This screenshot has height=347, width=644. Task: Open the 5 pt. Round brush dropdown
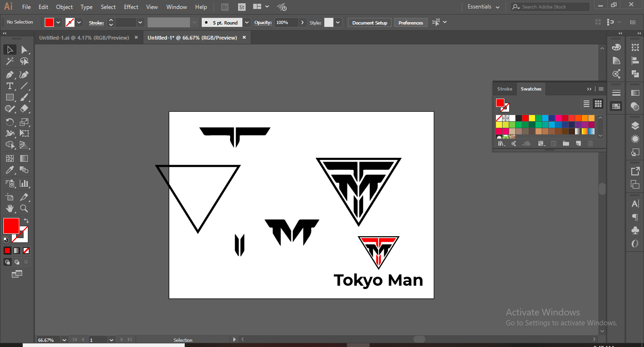click(247, 22)
